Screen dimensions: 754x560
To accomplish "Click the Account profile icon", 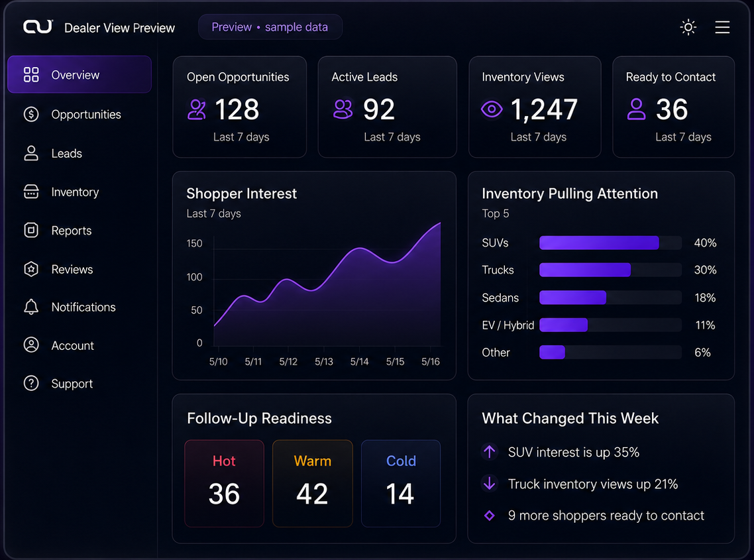I will [x=31, y=345].
